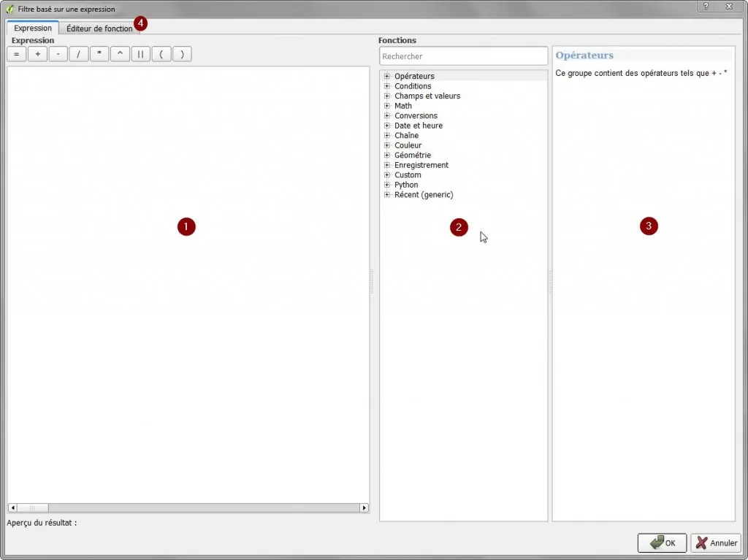Switch to the Expression tab
The width and height of the screenshot is (748, 560).
[32, 28]
